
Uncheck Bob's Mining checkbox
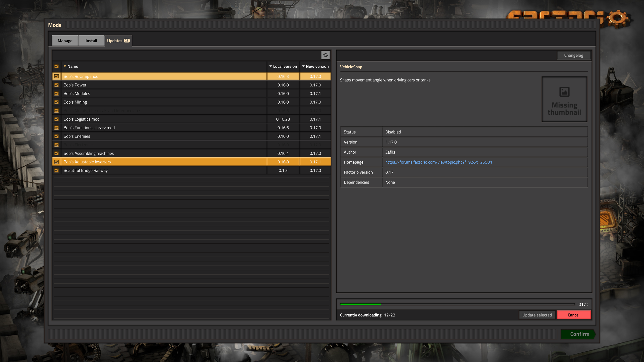click(56, 102)
